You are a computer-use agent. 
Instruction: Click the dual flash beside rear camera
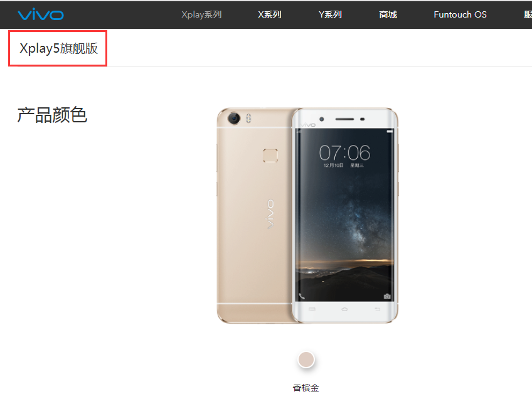pyautogui.click(x=248, y=119)
